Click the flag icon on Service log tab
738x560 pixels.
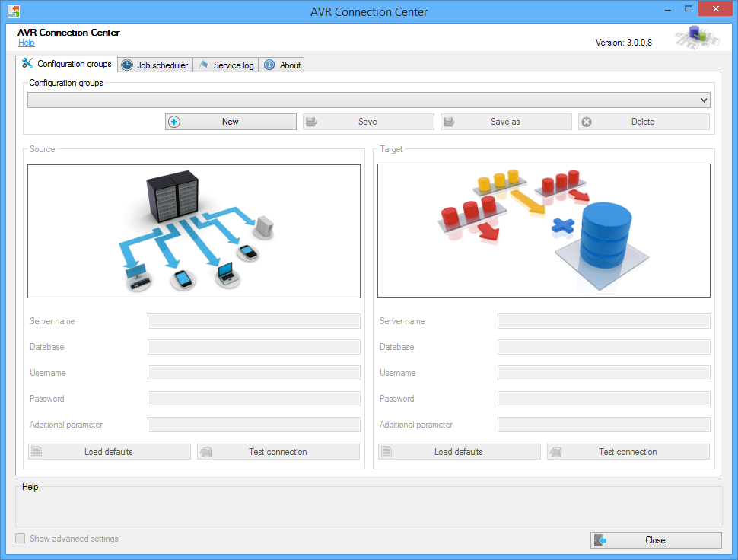pyautogui.click(x=203, y=65)
